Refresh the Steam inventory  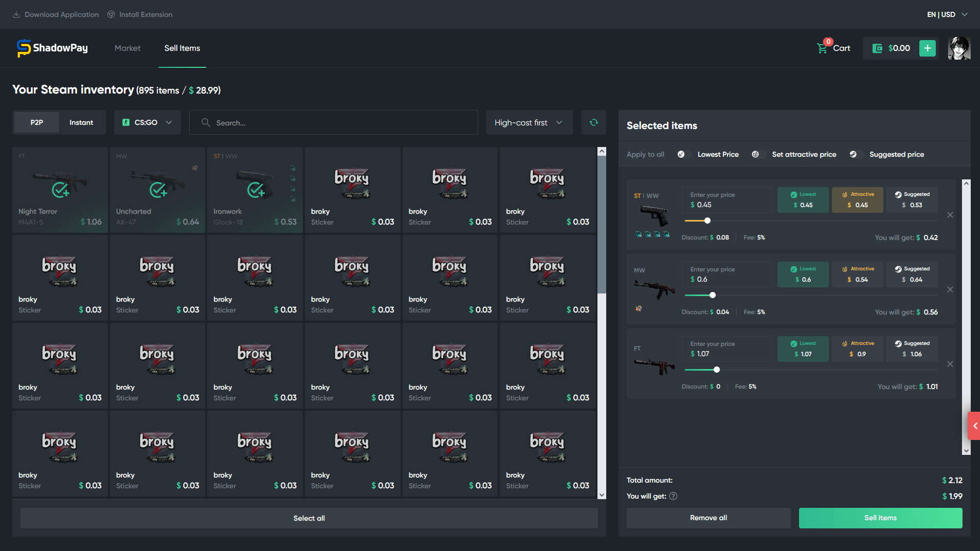point(594,122)
